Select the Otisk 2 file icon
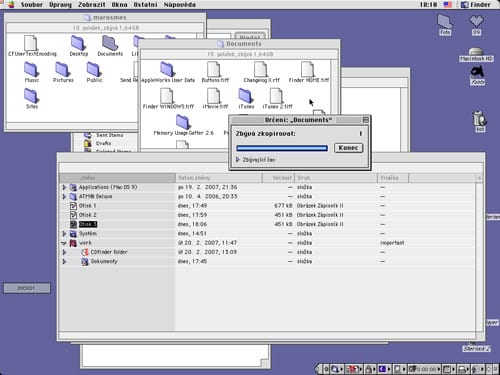Viewport: 500px width, 375px height. click(x=73, y=215)
